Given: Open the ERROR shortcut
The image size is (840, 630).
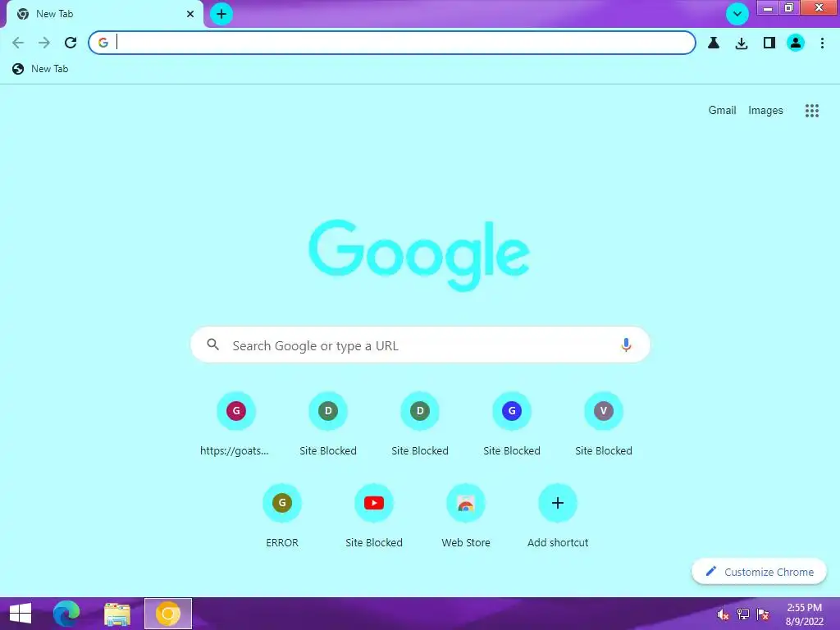Looking at the screenshot, I should [x=282, y=516].
